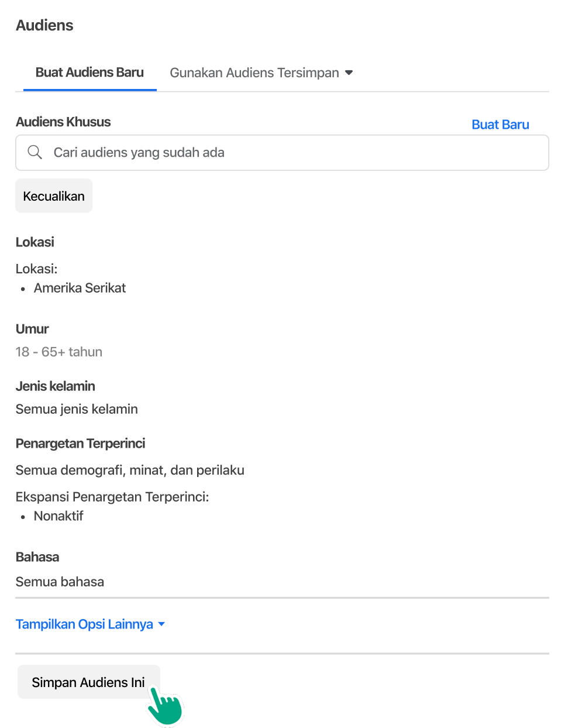Click the Kecualikan button

pos(54,196)
